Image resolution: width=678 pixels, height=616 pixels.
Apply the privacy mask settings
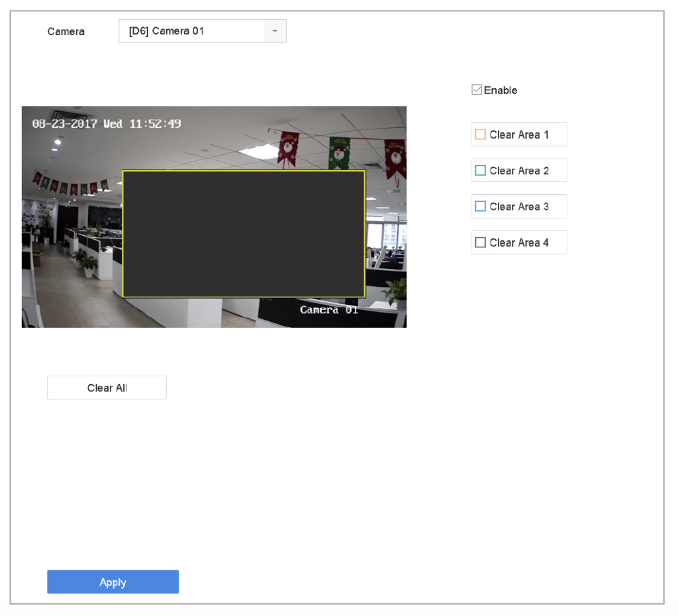113,582
